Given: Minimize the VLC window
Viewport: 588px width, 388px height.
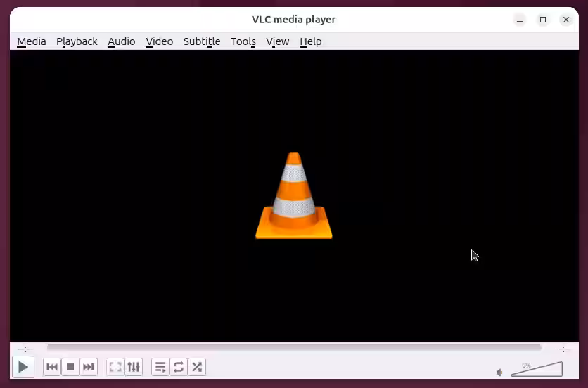Looking at the screenshot, I should tap(520, 20).
